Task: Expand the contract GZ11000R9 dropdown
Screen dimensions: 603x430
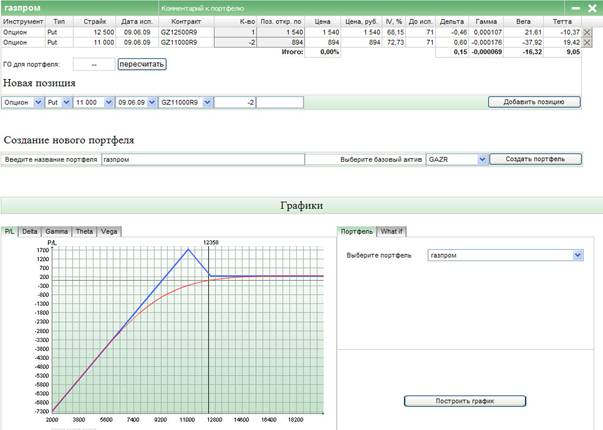Action: (207, 102)
